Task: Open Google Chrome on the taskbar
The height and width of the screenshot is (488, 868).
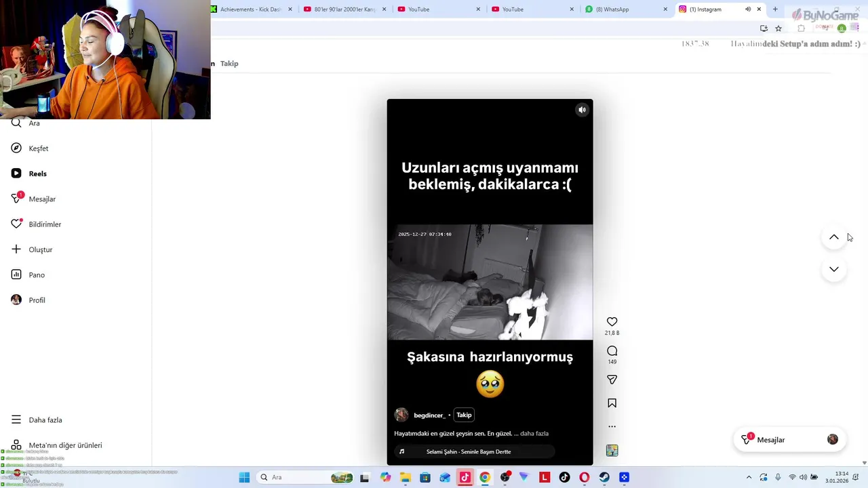Action: [x=485, y=478]
